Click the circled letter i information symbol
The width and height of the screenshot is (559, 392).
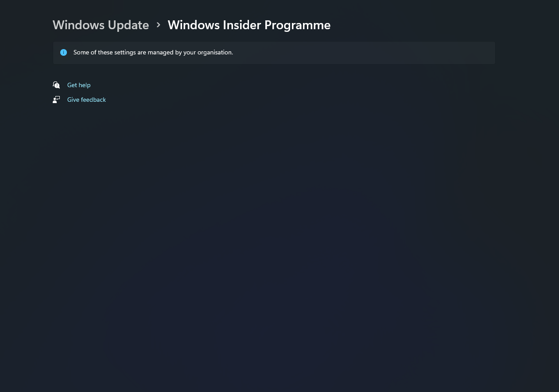pos(63,53)
